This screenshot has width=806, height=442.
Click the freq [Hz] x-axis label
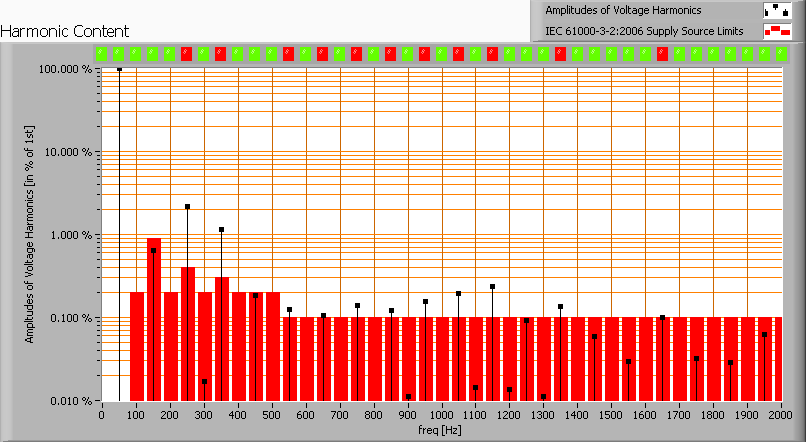point(439,430)
